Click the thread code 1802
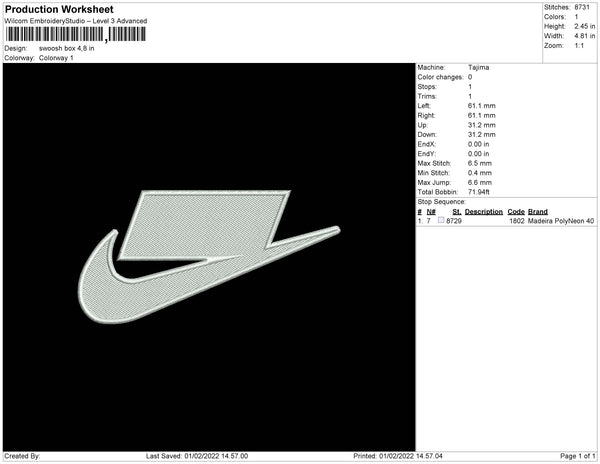This screenshot has width=600, height=464. pos(517,221)
